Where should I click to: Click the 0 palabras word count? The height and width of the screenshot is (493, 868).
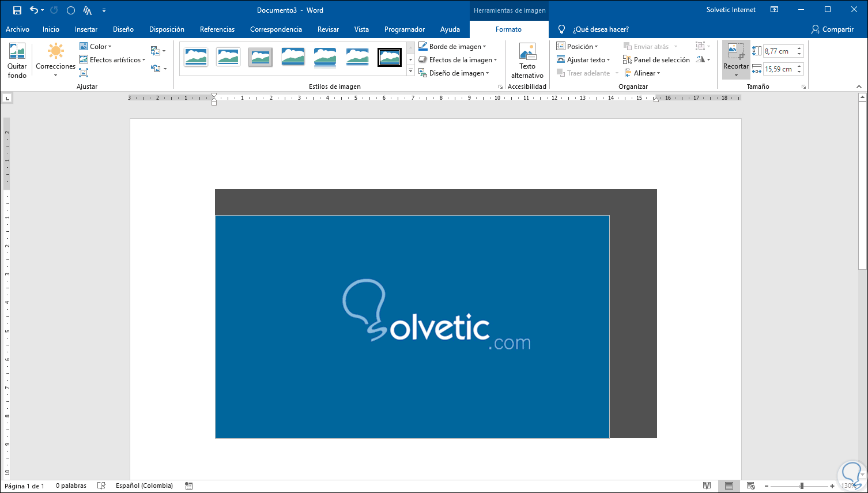pos(71,486)
